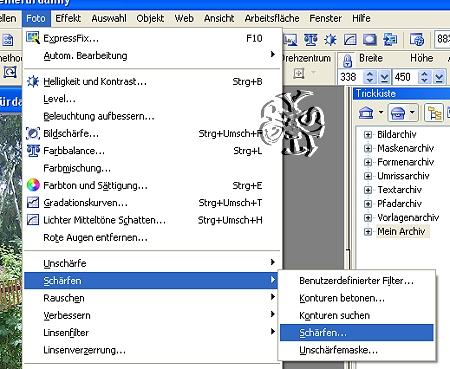Viewport: 450px width, 369px height.
Task: Click the Trickkiste tree view icon
Action: pyautogui.click(x=434, y=113)
